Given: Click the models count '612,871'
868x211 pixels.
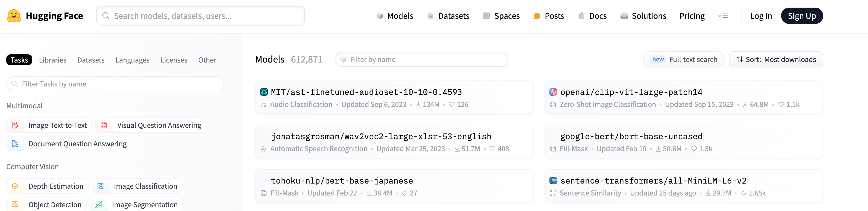Looking at the screenshot, I should [x=307, y=60].
